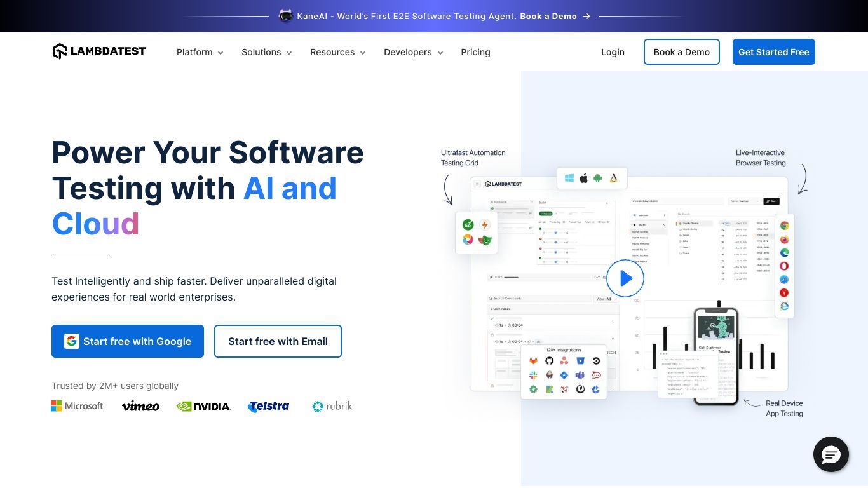868x488 pixels.
Task: Click the GitLab icon in integrations card
Action: (534, 361)
